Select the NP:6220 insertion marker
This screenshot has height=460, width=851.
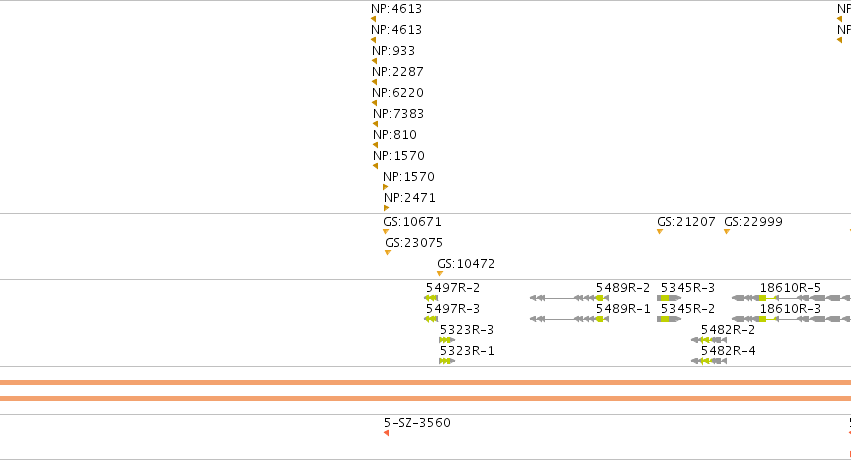(374, 103)
